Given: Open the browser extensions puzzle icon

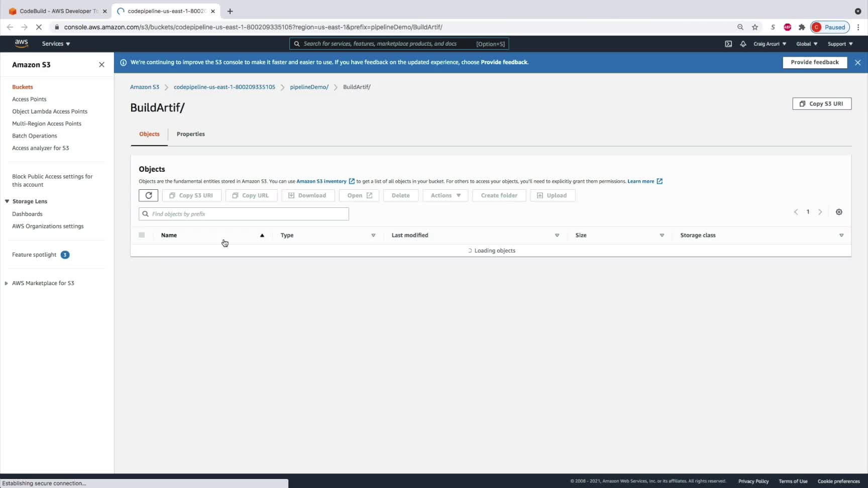Looking at the screenshot, I should (x=802, y=27).
